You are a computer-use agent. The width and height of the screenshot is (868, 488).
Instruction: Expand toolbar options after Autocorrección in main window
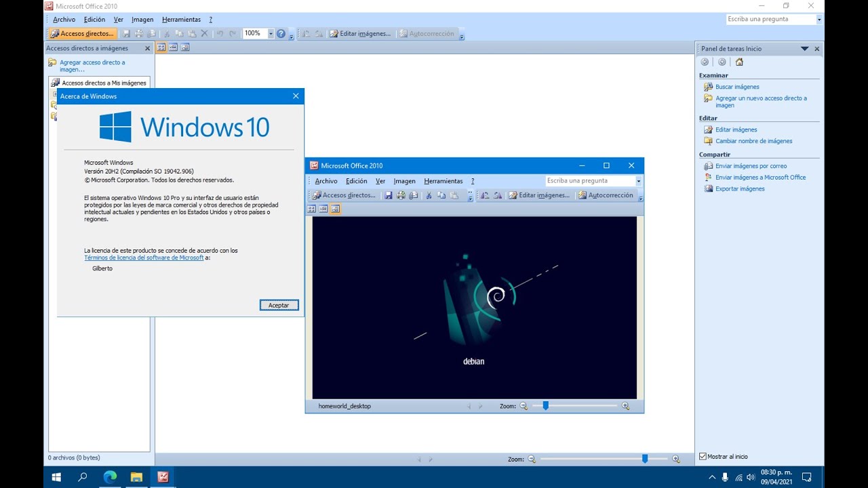(462, 34)
